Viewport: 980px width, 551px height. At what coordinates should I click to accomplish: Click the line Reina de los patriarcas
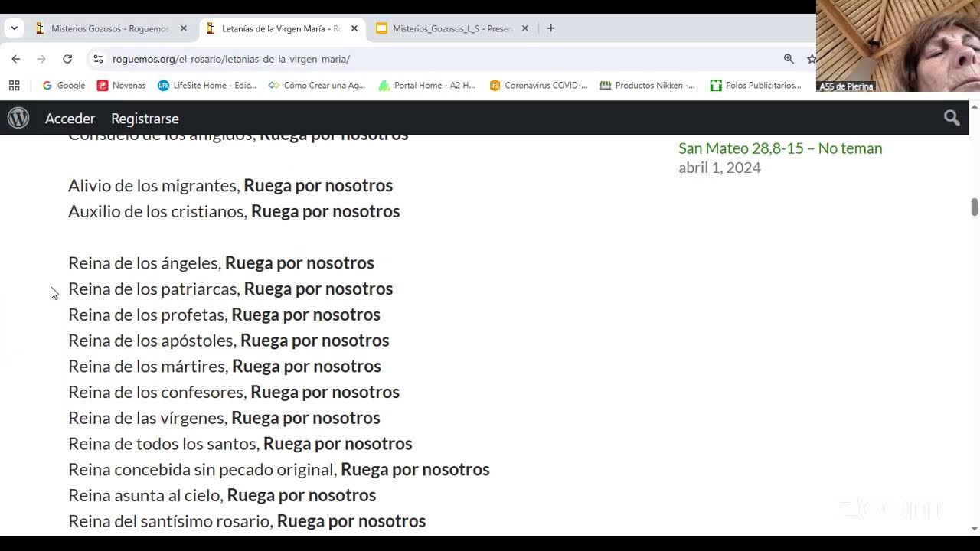point(230,289)
